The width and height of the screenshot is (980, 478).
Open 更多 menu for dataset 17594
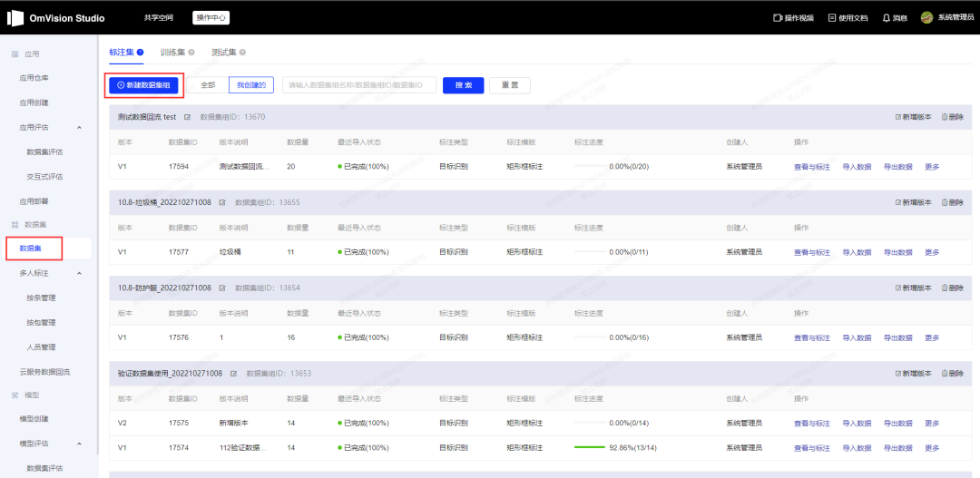click(932, 167)
